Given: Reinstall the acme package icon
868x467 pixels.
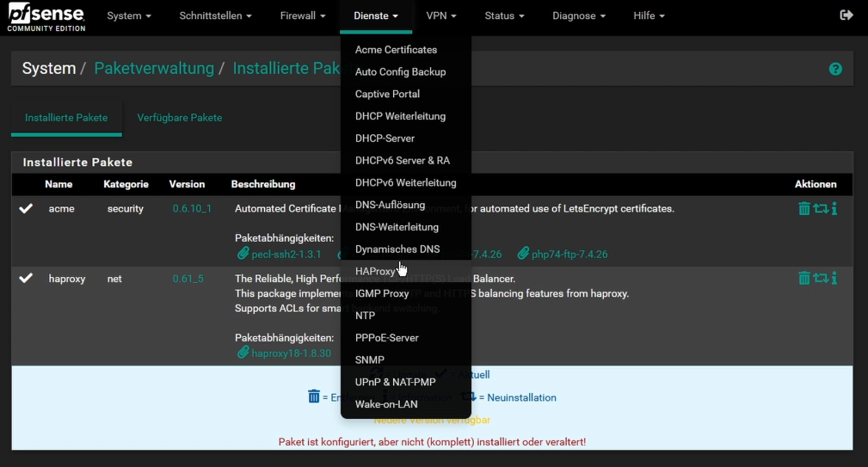Looking at the screenshot, I should tap(821, 209).
